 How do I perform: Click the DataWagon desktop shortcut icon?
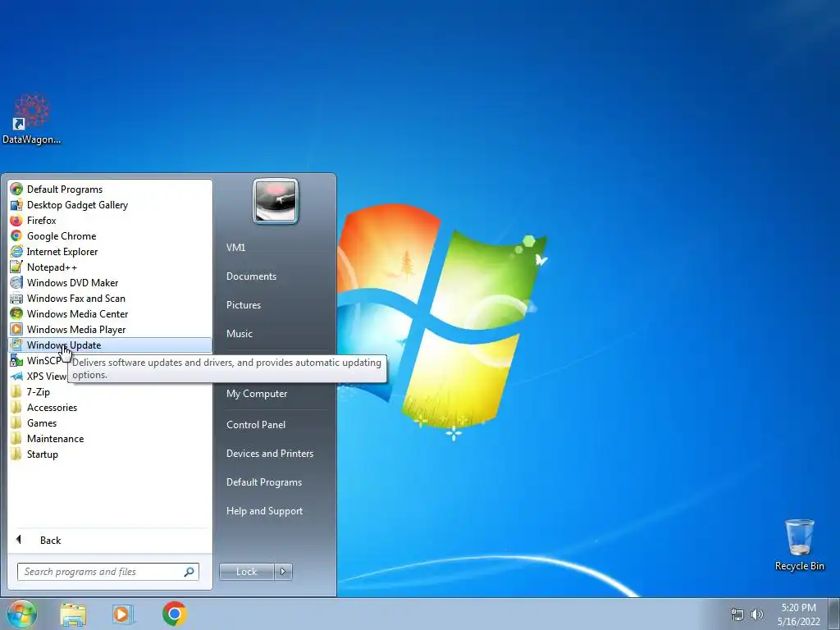pos(32,112)
